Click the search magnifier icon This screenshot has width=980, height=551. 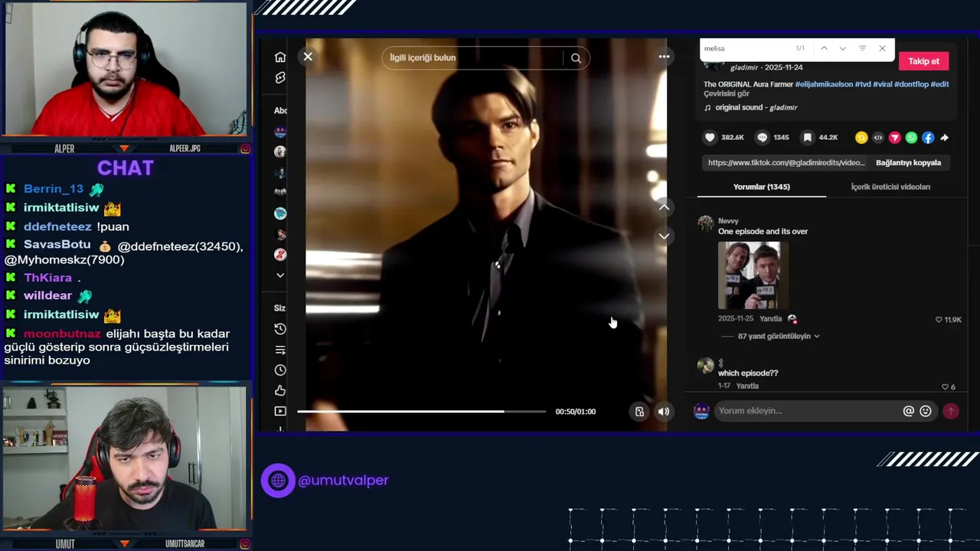(x=576, y=58)
